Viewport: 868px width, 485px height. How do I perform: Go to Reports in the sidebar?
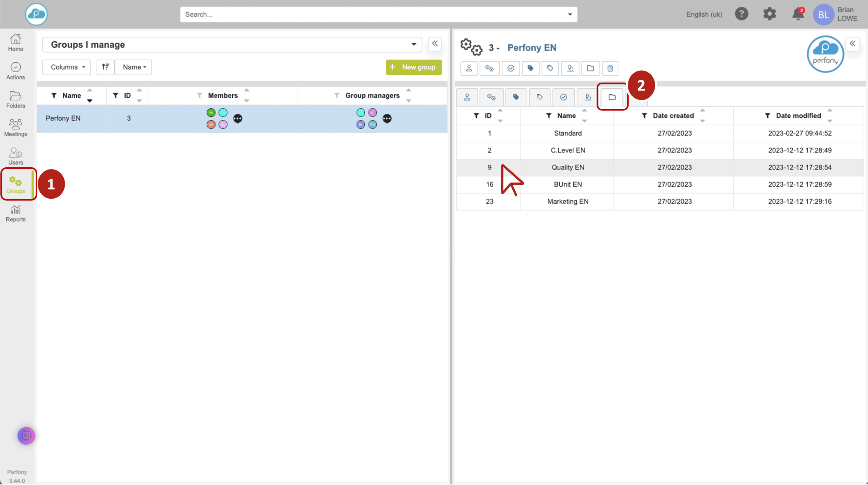click(15, 213)
